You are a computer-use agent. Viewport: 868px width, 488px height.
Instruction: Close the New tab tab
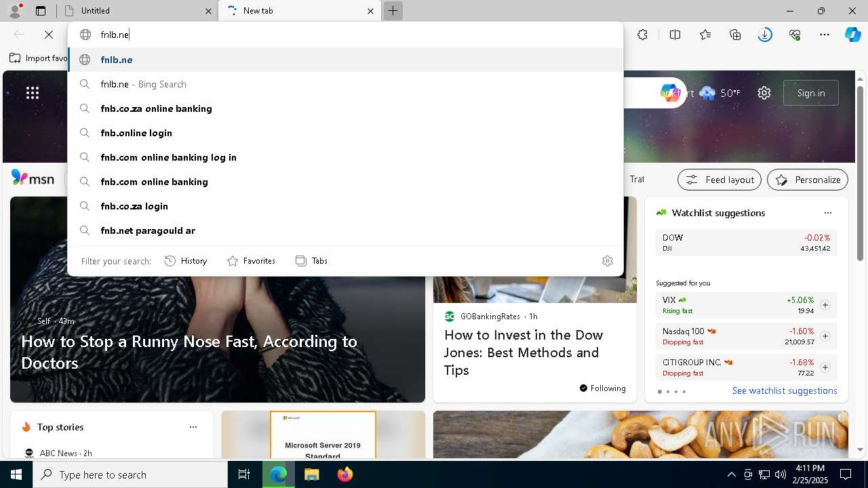[x=370, y=11]
